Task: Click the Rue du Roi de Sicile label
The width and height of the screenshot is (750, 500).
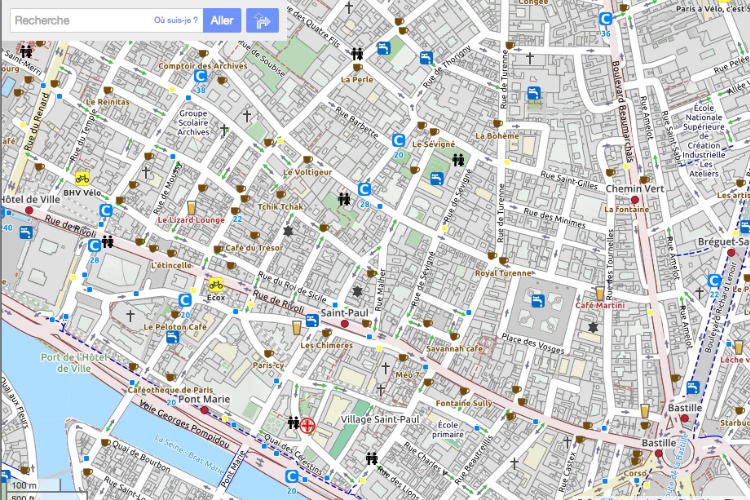Action: [291, 287]
